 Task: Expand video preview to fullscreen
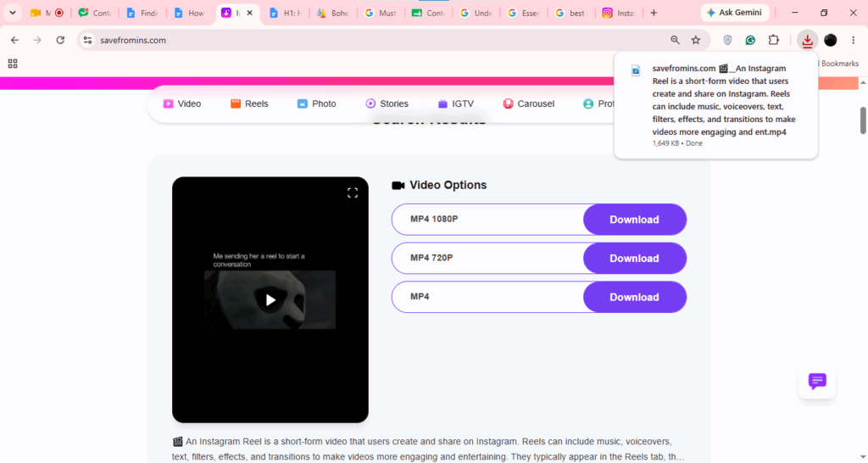(353, 192)
